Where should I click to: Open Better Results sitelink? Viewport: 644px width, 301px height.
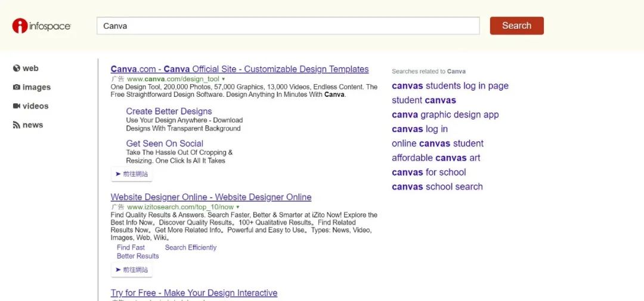[138, 256]
